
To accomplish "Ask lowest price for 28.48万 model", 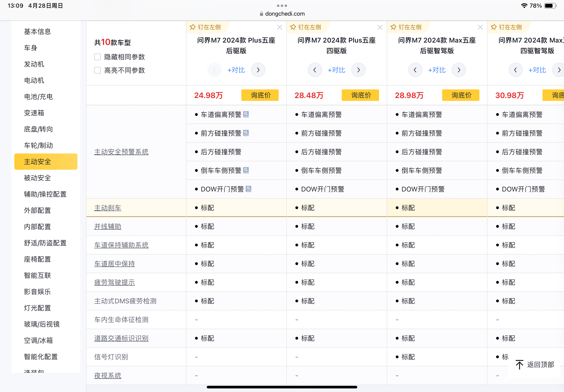I will pyautogui.click(x=360, y=95).
